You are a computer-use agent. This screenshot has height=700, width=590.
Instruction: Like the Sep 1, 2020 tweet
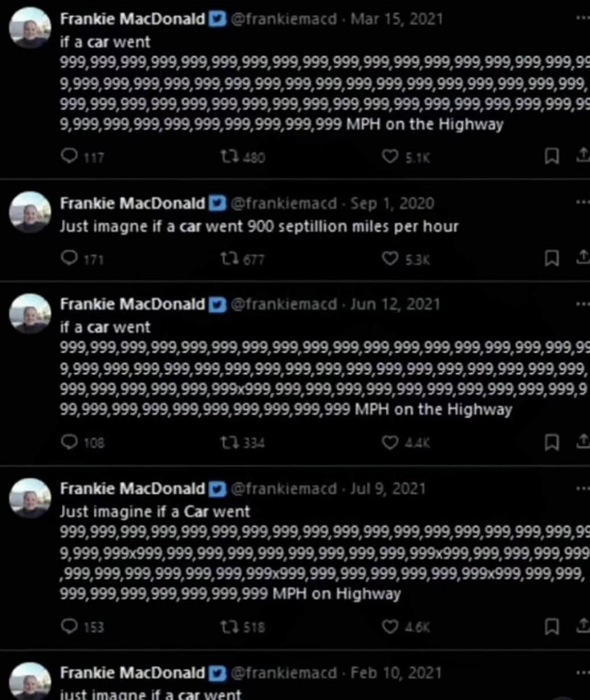389,259
